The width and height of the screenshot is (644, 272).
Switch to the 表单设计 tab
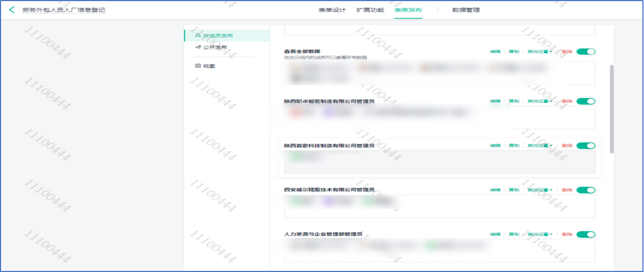click(x=332, y=10)
